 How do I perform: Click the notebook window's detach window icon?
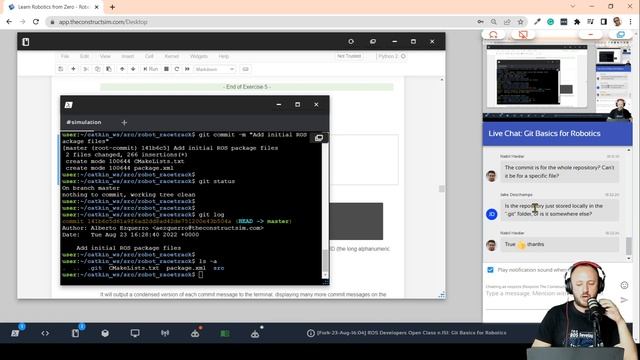click(x=373, y=42)
